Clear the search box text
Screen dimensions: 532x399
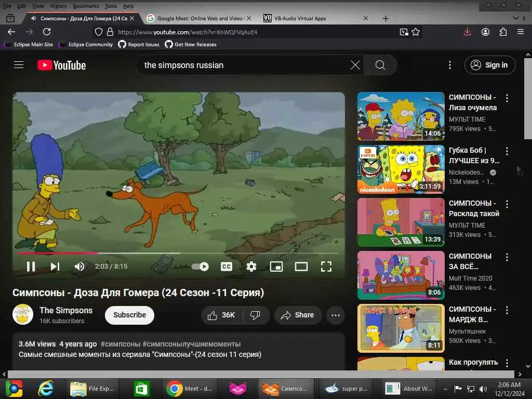[355, 65]
